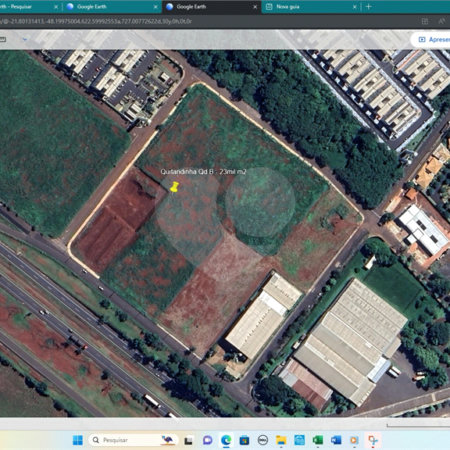Image resolution: width=450 pixels, height=450 pixels.
Task: Open a new browser tab with plus
Action: tap(368, 7)
